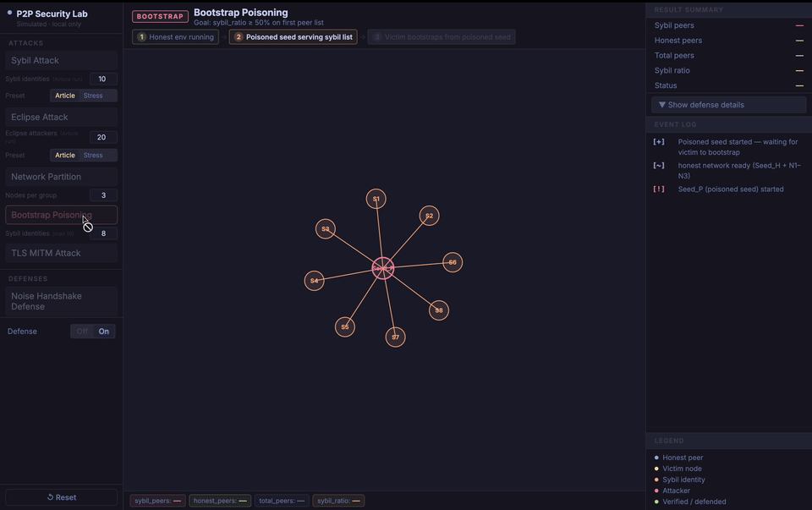Open Honest env running step
Viewport: 812px width, 510px height.
click(x=176, y=37)
